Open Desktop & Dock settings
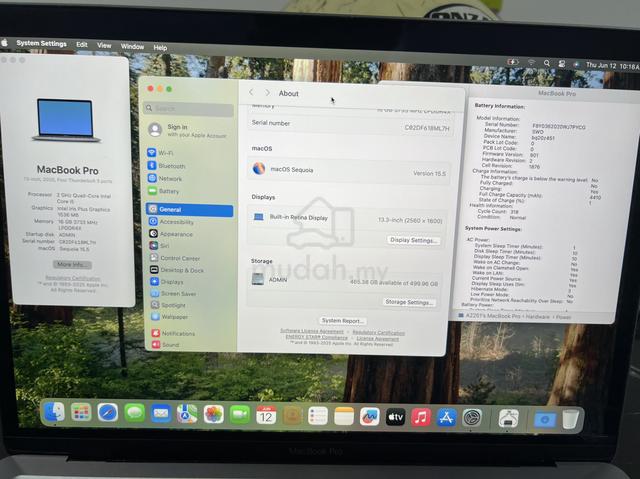The image size is (640, 479). coord(189,270)
